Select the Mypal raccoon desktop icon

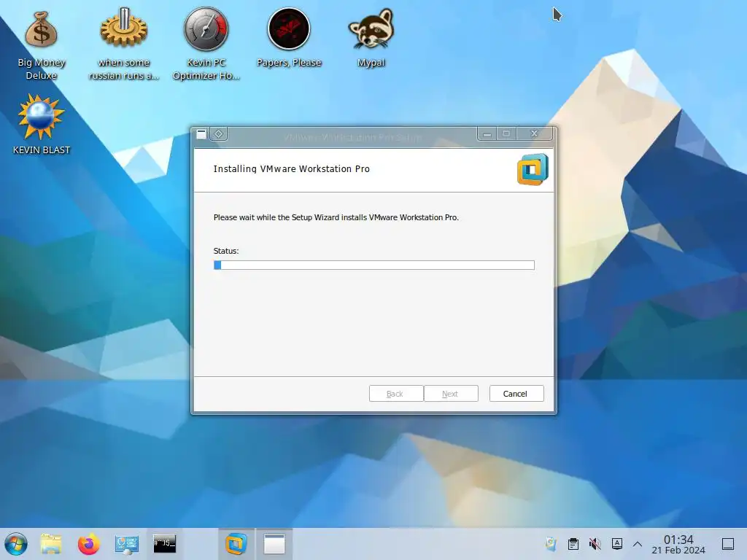coord(371,39)
